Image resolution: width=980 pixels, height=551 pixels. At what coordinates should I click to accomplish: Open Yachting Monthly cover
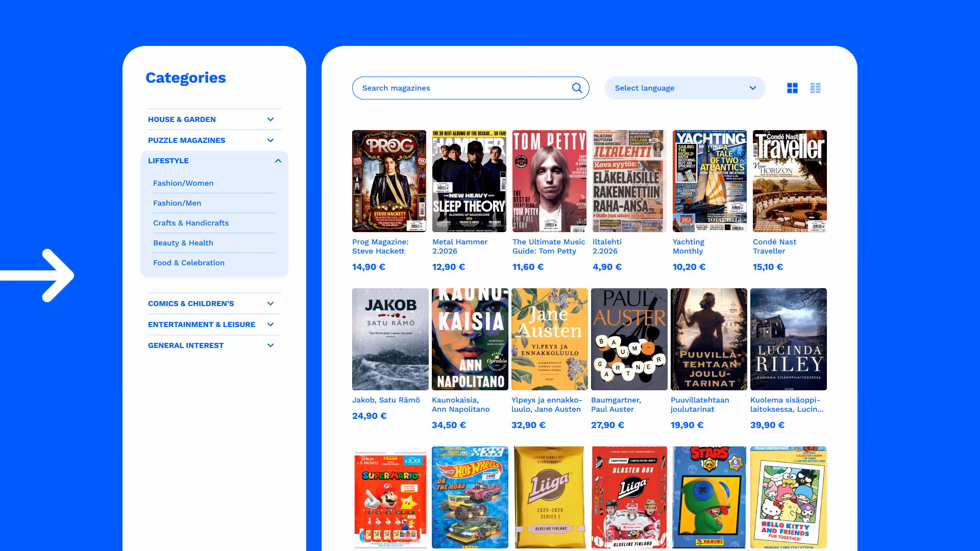pyautogui.click(x=709, y=181)
